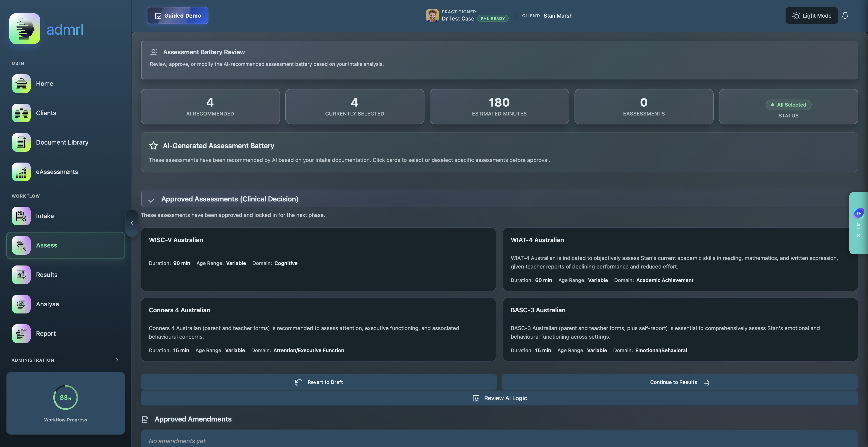
Task: Click the admrl logo icon
Action: (25, 29)
